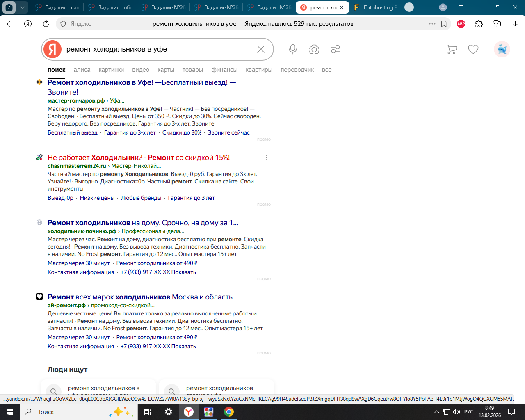This screenshot has width=525, height=420.
Task: Open the notification center icon
Action: pyautogui.click(x=511, y=412)
